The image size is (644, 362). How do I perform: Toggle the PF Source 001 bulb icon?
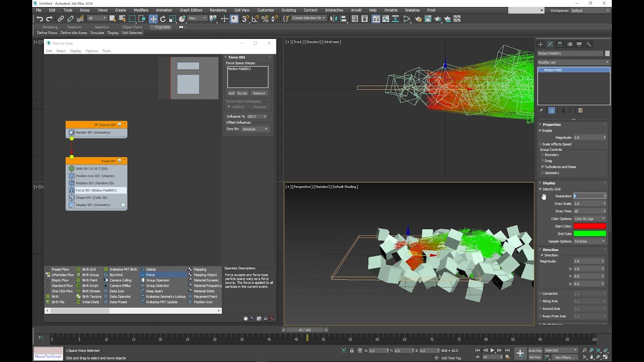tap(120, 125)
